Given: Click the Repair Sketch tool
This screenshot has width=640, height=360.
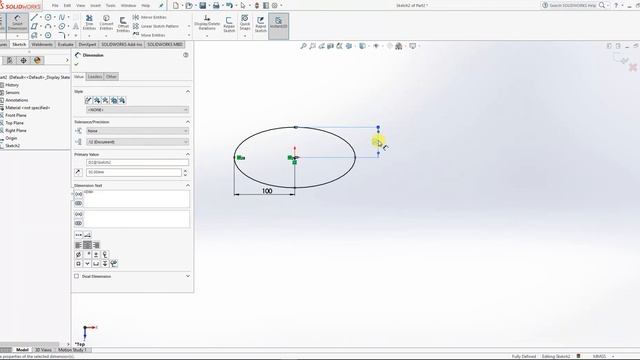Looking at the screenshot, I should [x=229, y=24].
